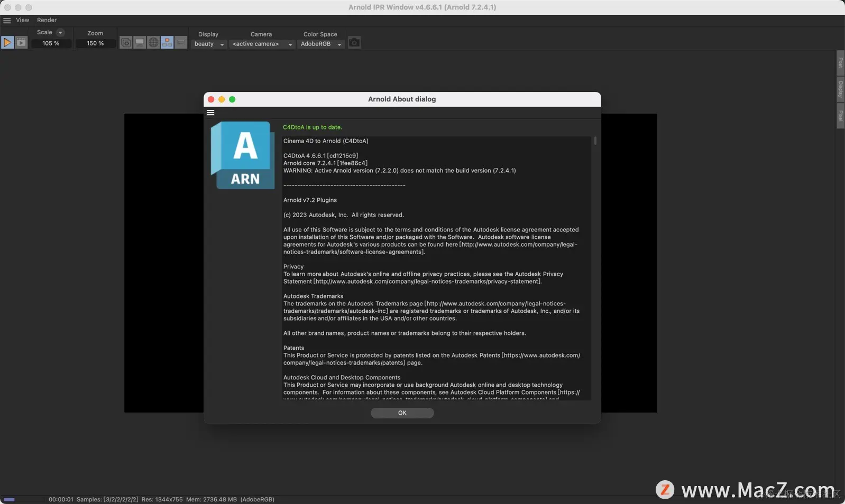
Task: Click the Zoom 150 % input field
Action: (95, 43)
